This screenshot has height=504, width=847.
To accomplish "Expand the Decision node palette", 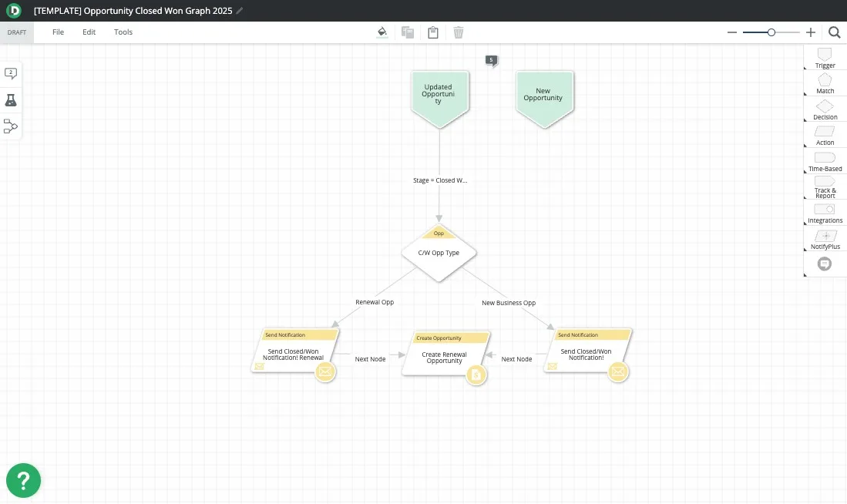I will [825, 109].
